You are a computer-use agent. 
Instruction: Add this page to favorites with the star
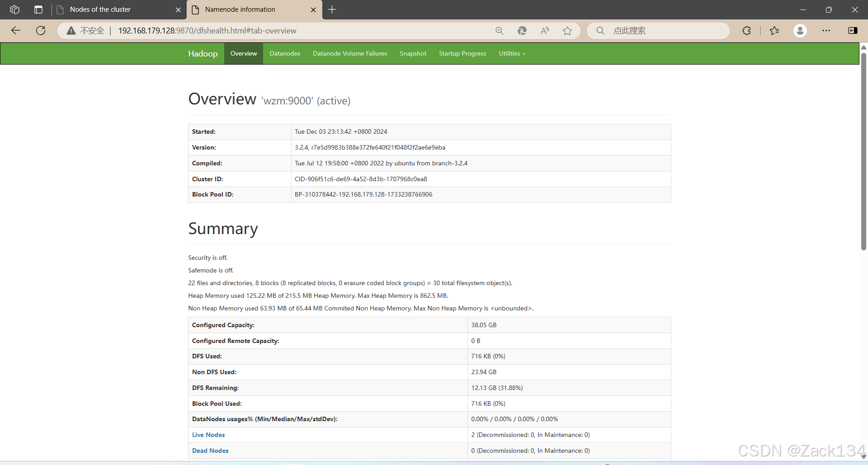pos(567,31)
